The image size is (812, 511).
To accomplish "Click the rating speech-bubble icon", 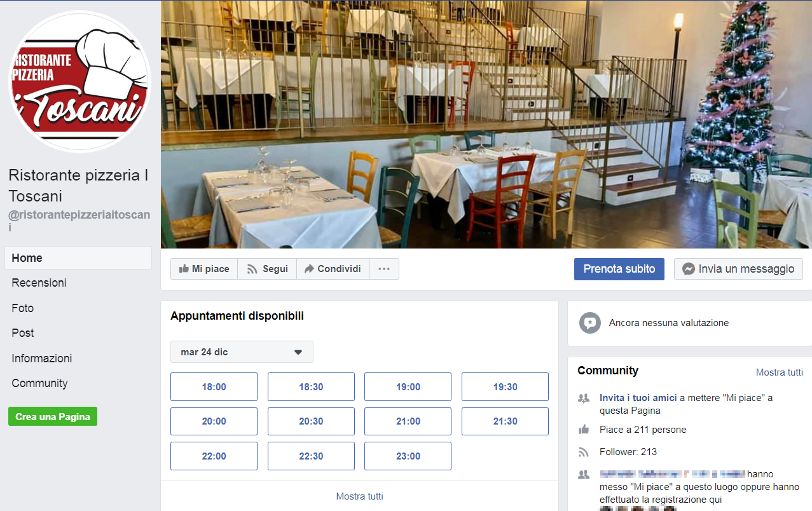I will (x=590, y=323).
